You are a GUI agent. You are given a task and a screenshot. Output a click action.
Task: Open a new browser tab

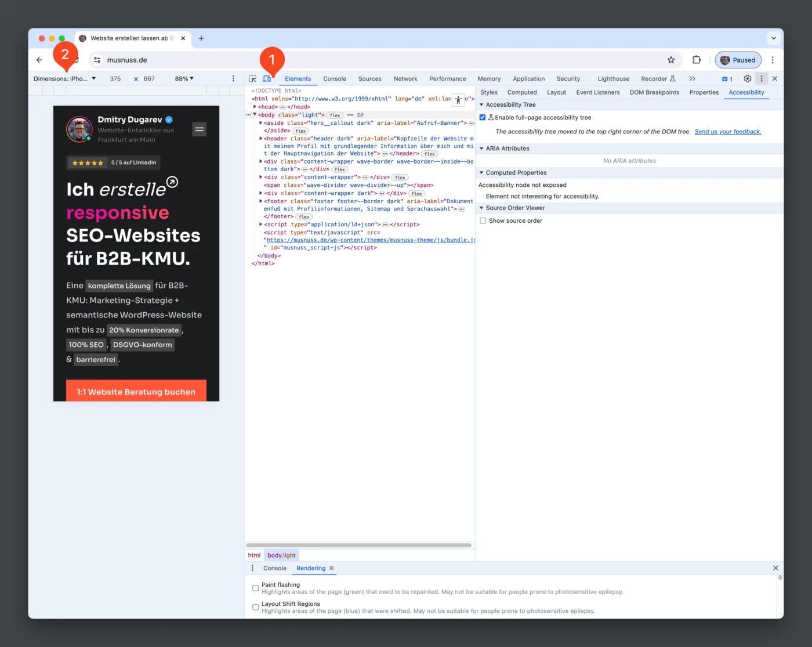coord(201,38)
